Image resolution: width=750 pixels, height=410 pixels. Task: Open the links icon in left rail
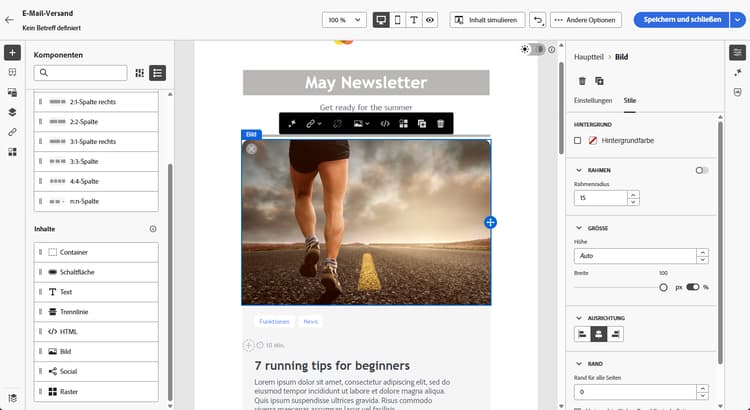click(x=12, y=132)
